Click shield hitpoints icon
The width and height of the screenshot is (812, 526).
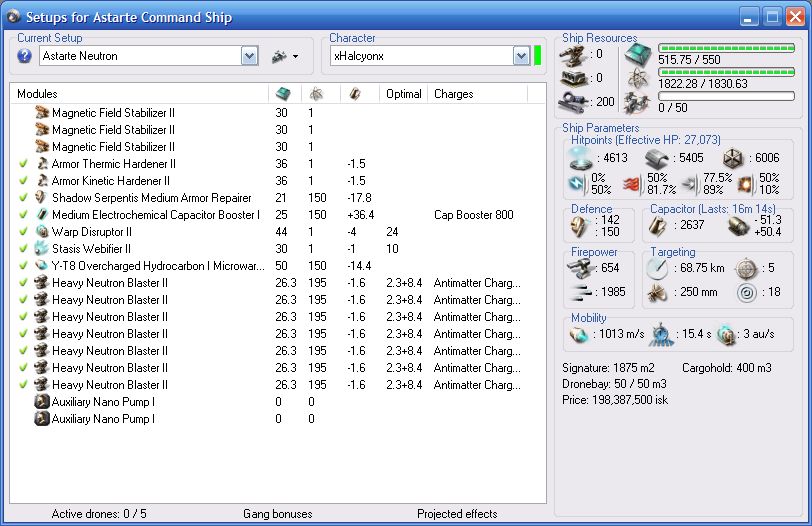click(581, 158)
